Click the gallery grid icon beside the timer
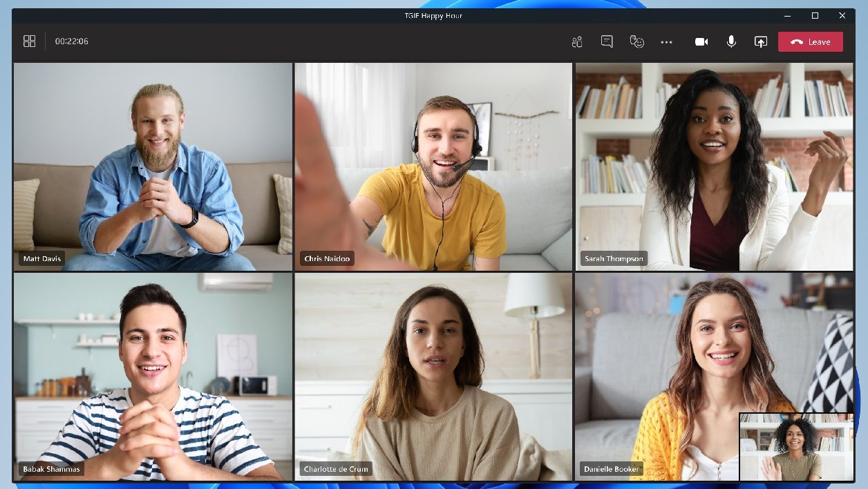868x489 pixels. pyautogui.click(x=29, y=41)
